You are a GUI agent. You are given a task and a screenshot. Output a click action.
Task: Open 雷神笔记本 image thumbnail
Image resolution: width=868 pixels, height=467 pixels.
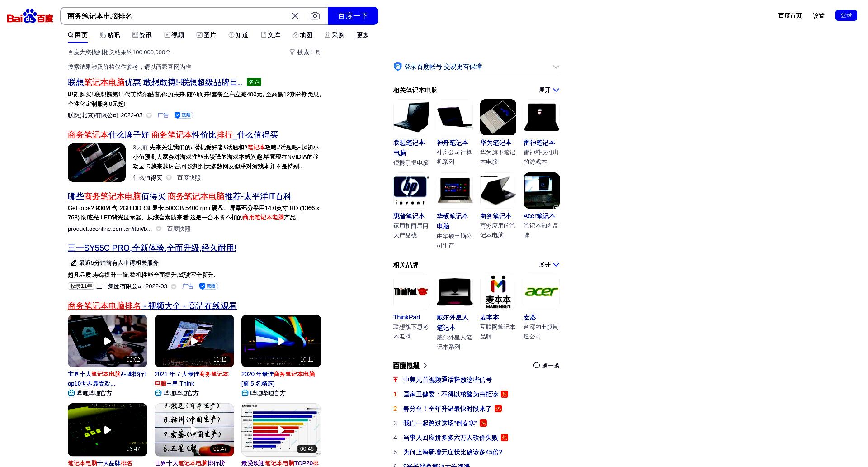(542, 117)
